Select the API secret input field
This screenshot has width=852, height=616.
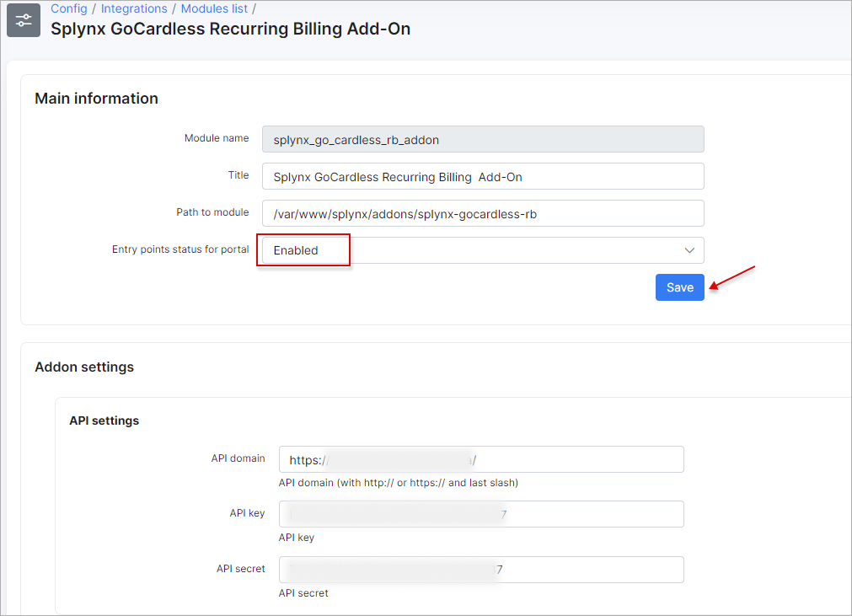(480, 570)
